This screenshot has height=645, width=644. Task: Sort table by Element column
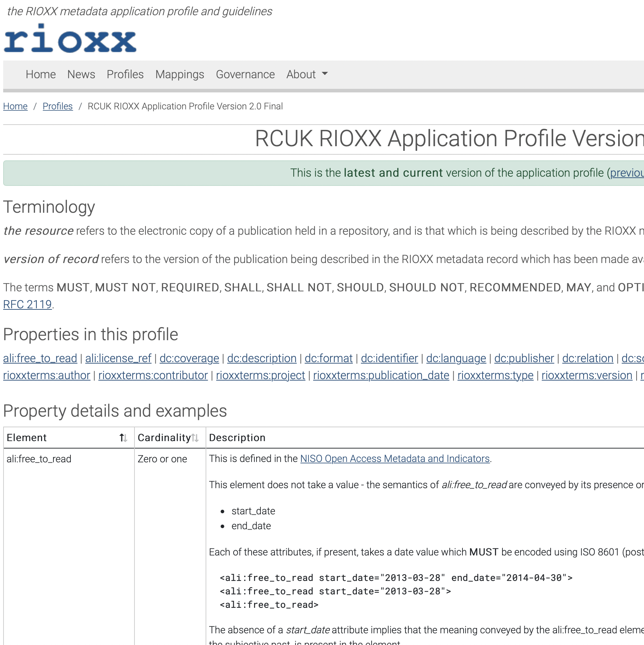(x=69, y=438)
